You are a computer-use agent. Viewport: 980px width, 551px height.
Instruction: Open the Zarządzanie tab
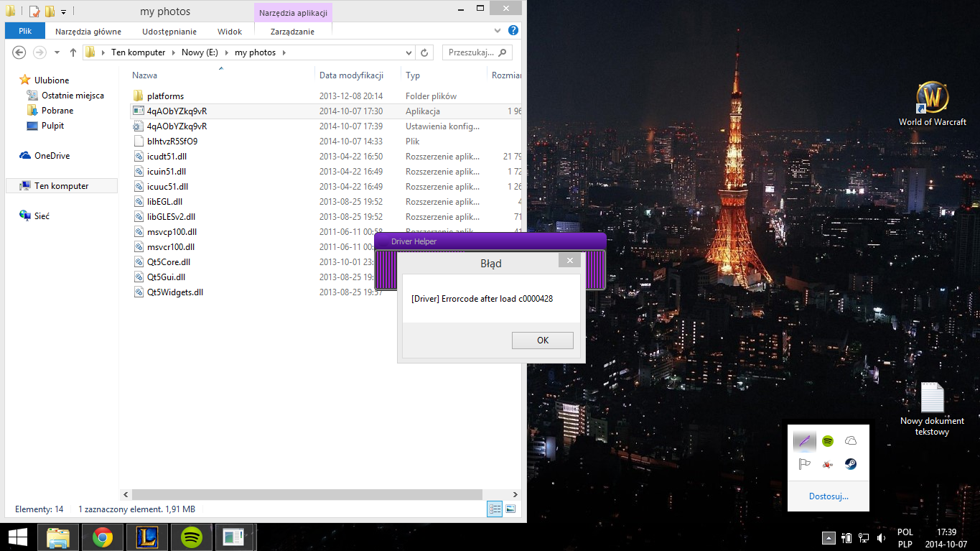[x=292, y=31]
